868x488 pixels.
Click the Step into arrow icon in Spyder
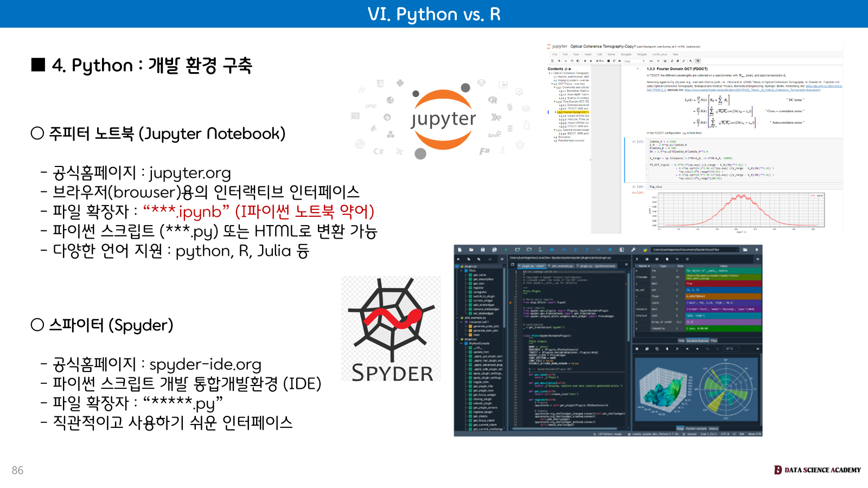[x=575, y=249]
